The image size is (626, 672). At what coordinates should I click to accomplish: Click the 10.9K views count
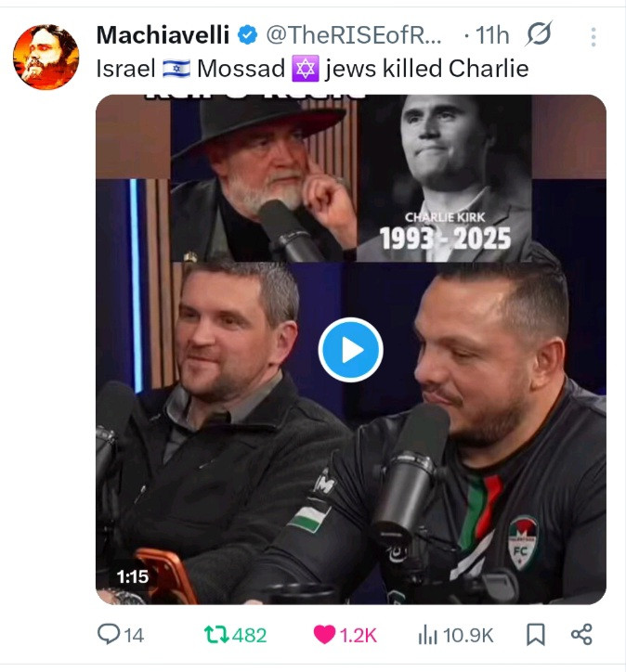(x=468, y=635)
